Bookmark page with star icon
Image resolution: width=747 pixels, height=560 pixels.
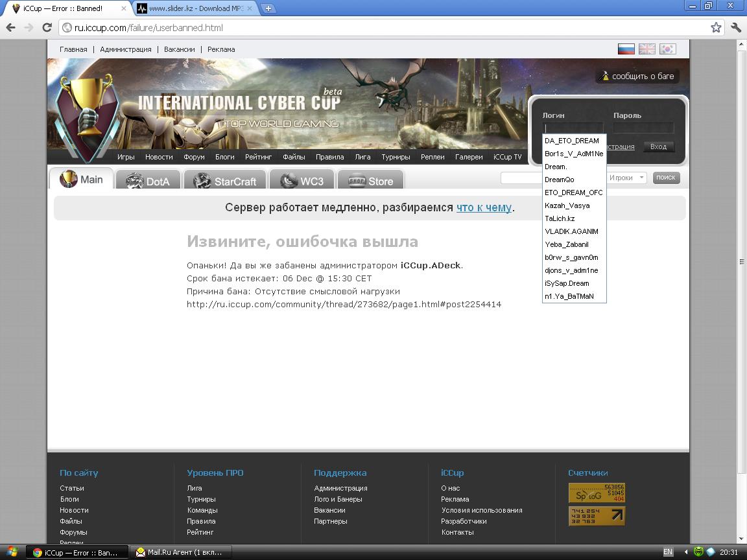click(x=716, y=28)
